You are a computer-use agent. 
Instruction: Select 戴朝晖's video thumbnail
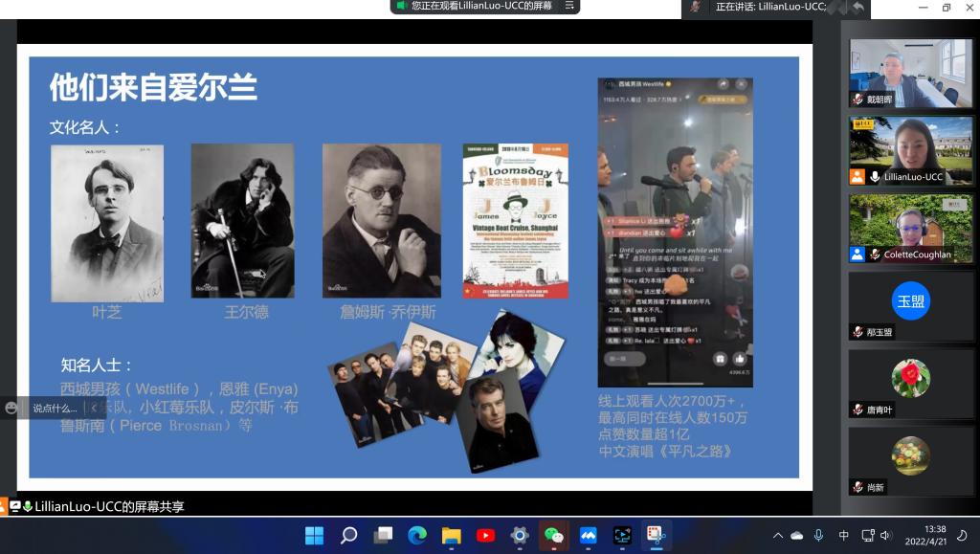(x=910, y=73)
